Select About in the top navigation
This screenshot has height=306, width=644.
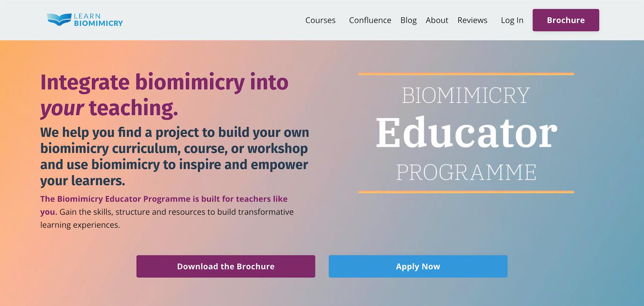[436, 20]
